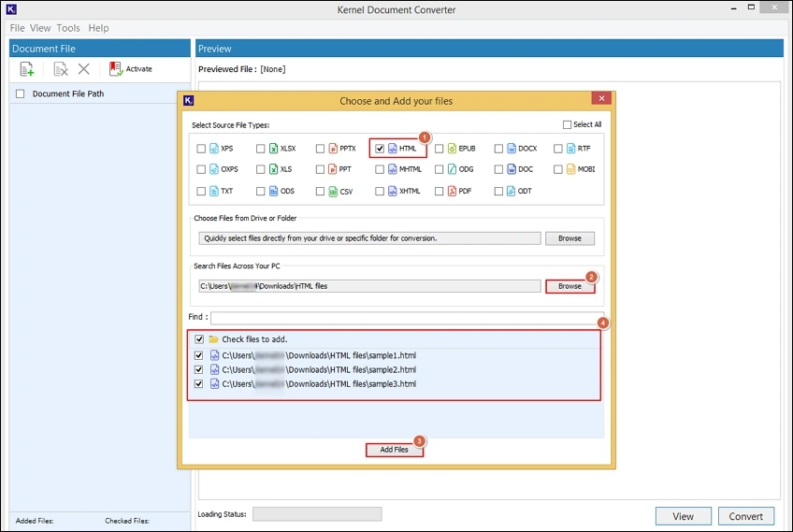Click the drive or folder selection text field
Viewport: 793px width, 532px height.
[x=369, y=238]
